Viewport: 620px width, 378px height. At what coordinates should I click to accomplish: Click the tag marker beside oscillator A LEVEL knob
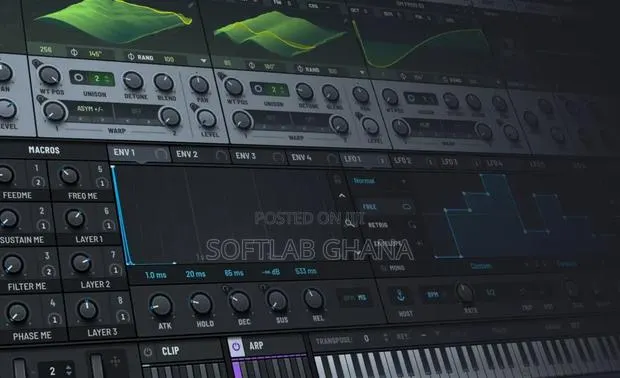click(193, 106)
